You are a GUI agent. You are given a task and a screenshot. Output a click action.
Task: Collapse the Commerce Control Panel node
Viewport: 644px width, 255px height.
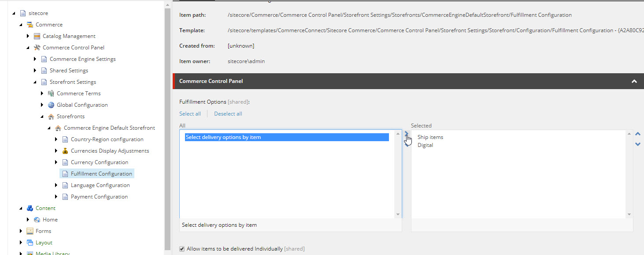coord(28,48)
